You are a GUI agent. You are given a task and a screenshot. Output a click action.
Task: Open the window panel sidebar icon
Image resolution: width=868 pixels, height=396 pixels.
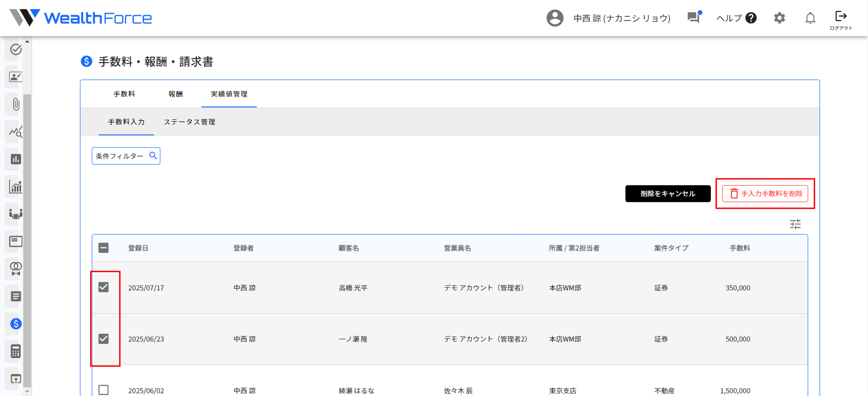(x=16, y=241)
